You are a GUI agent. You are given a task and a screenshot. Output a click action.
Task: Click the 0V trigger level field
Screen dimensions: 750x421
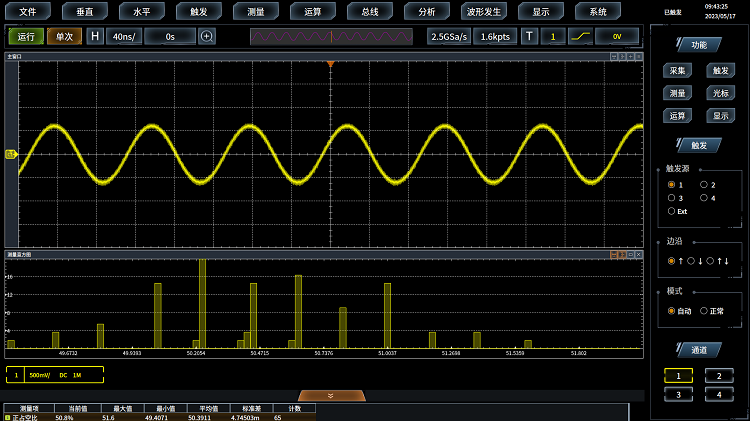coord(617,36)
